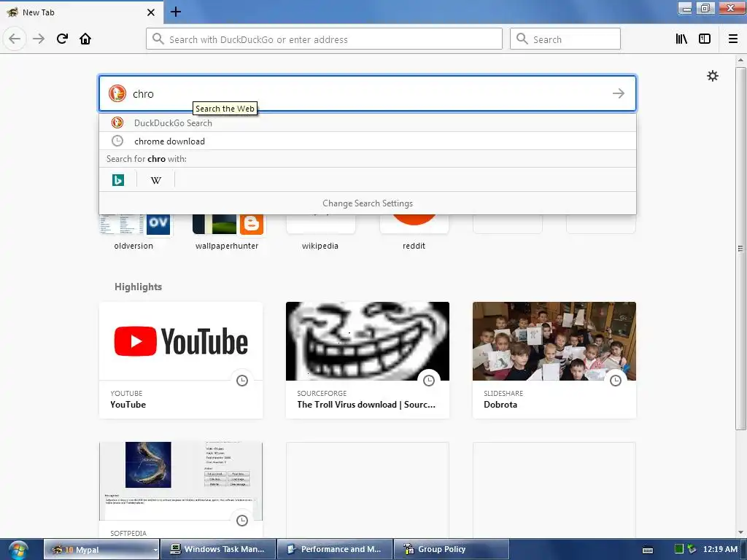Switch to Mypal taskbar button
This screenshot has width=747, height=560.
(101, 550)
